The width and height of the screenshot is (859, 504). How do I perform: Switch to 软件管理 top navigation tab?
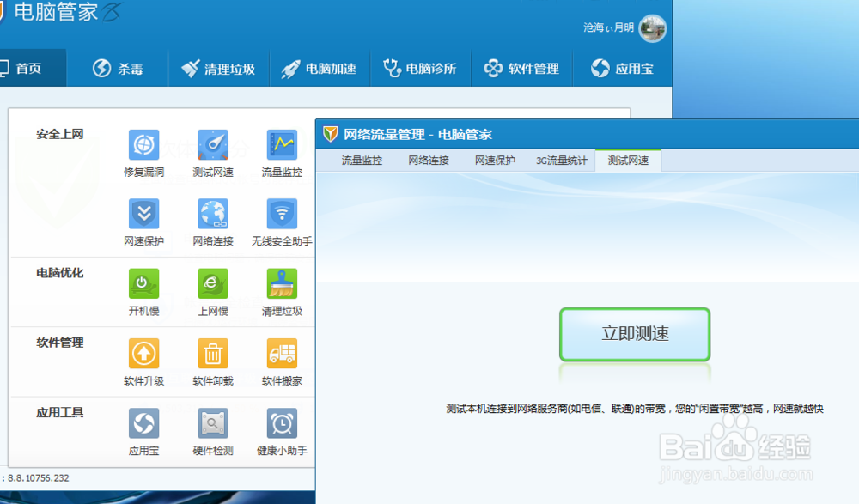tap(521, 69)
